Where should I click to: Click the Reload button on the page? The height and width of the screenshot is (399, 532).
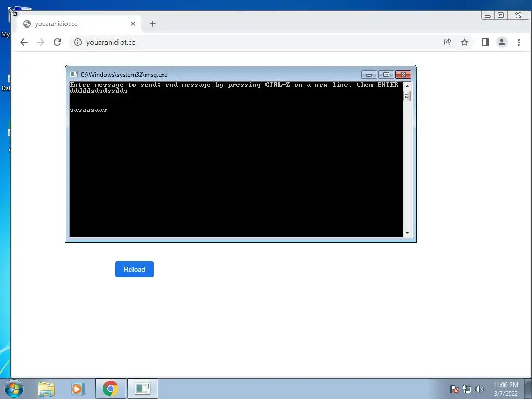[x=135, y=269]
